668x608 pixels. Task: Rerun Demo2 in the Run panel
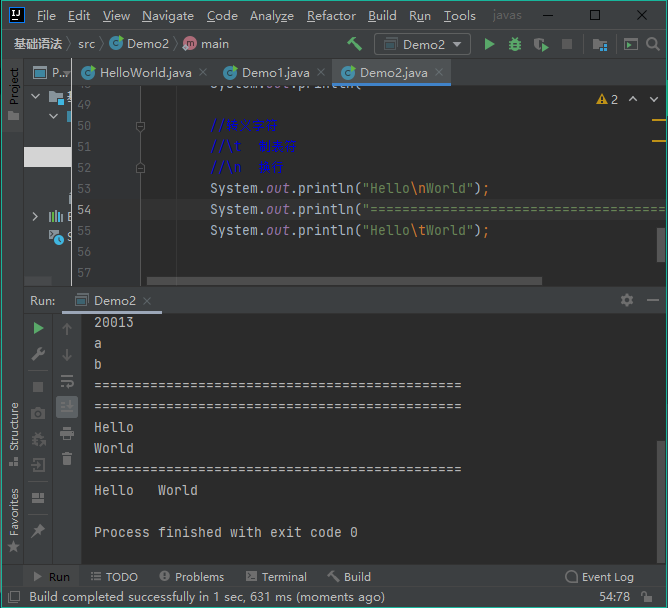click(38, 328)
